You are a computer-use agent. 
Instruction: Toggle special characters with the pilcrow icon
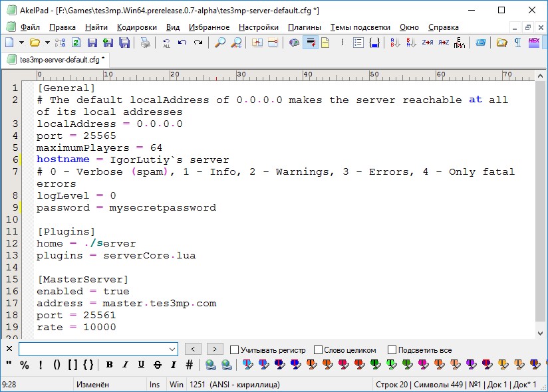click(518, 43)
